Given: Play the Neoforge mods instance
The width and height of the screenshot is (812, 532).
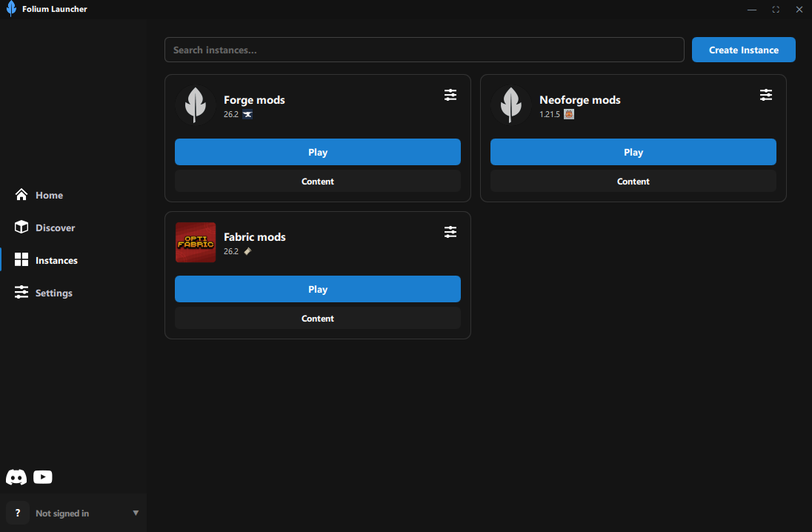Looking at the screenshot, I should point(633,152).
